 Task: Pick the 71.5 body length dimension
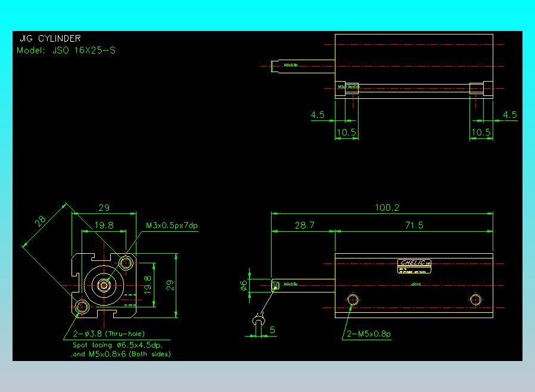point(413,225)
